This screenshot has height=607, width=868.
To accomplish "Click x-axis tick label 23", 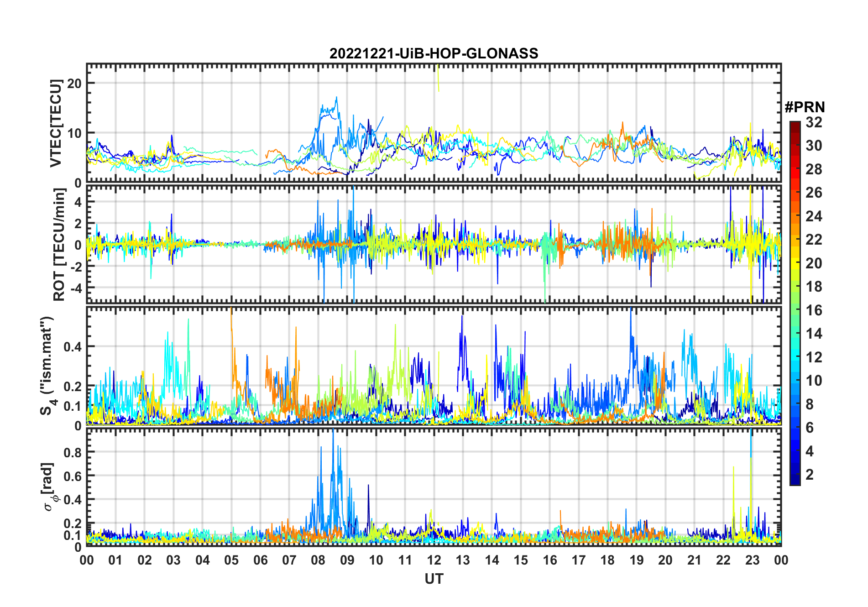I will click(x=752, y=560).
